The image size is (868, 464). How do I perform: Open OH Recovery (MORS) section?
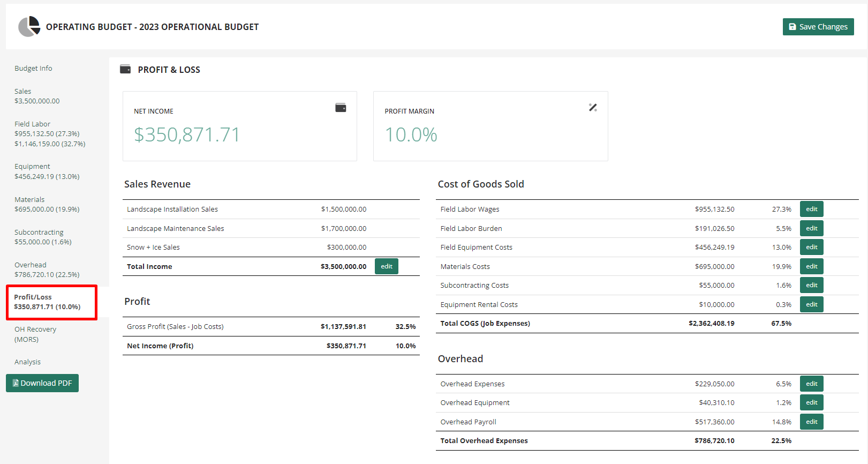tap(35, 334)
